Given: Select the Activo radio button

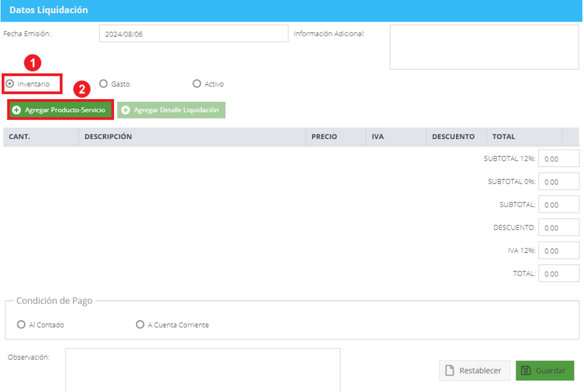Looking at the screenshot, I should coord(197,84).
